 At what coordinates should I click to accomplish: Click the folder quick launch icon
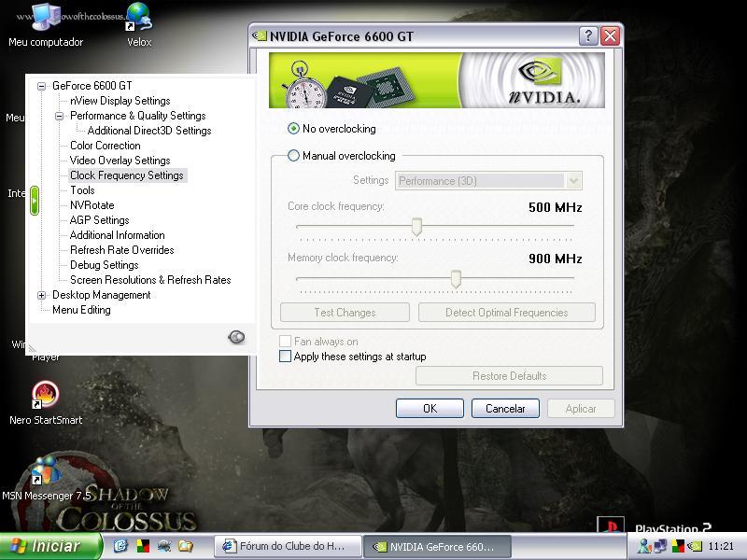pyautogui.click(x=185, y=546)
